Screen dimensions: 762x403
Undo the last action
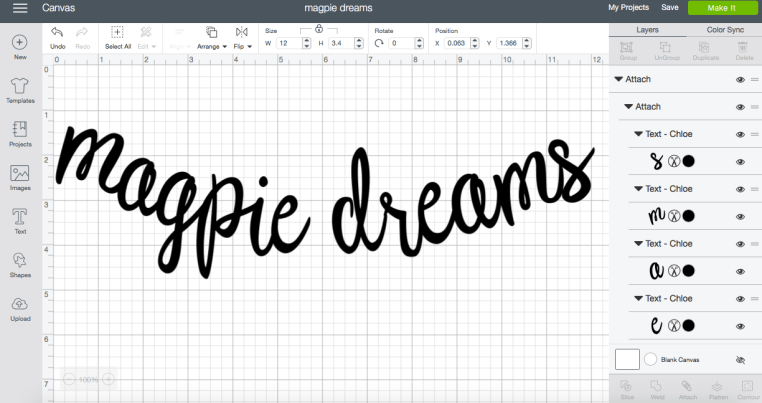[x=57, y=38]
